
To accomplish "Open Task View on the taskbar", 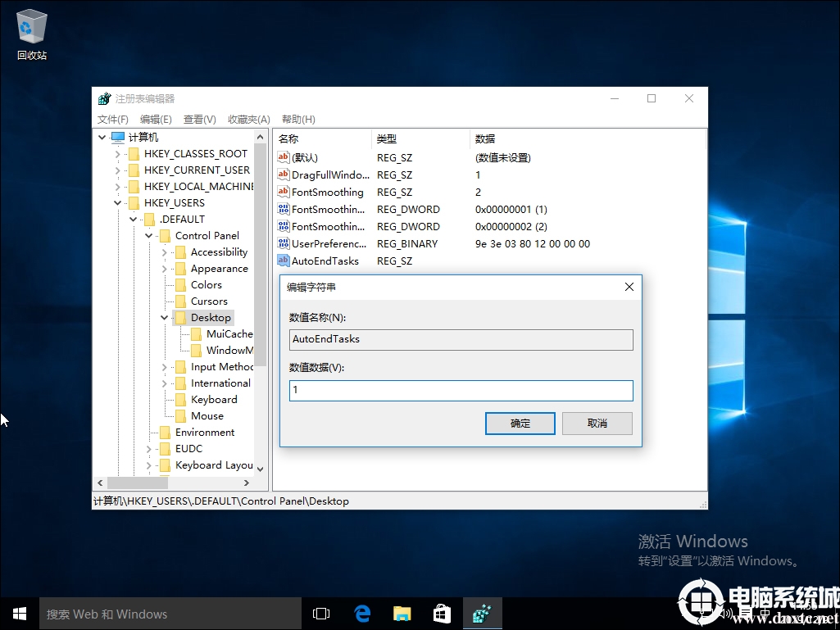I will tap(321, 614).
